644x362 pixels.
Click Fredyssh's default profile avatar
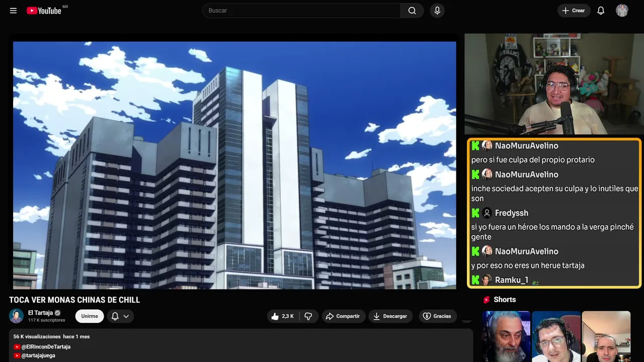(x=487, y=213)
